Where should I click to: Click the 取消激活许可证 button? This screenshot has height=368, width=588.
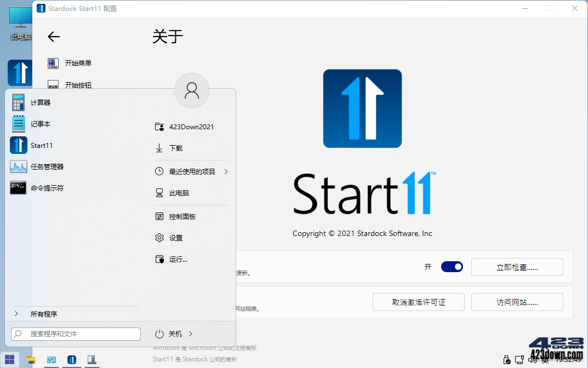pos(418,302)
